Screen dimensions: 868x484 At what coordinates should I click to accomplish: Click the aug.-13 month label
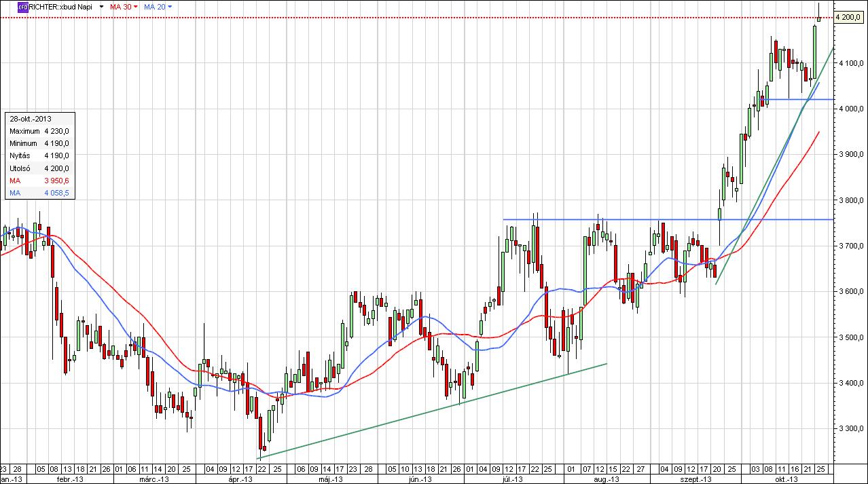pyautogui.click(x=607, y=479)
